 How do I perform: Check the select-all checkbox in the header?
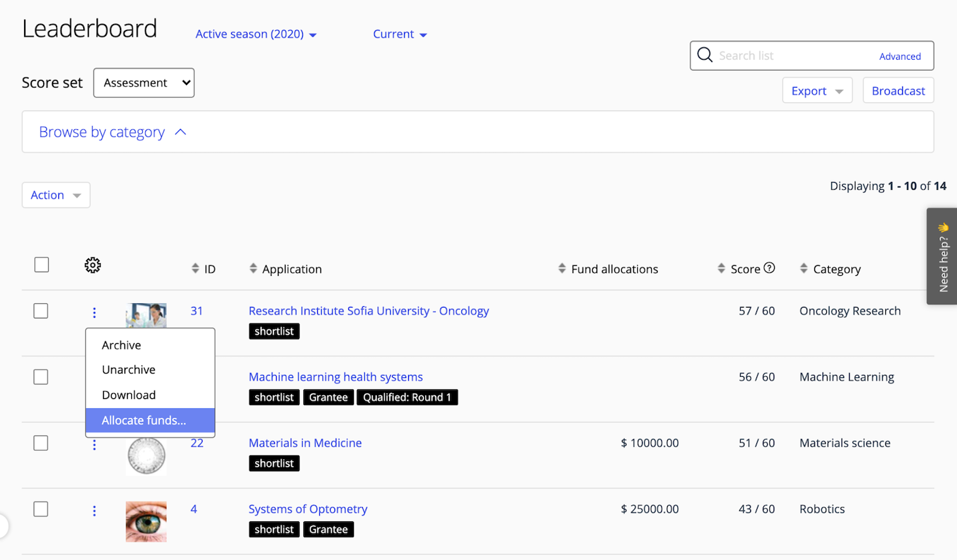[x=41, y=264]
